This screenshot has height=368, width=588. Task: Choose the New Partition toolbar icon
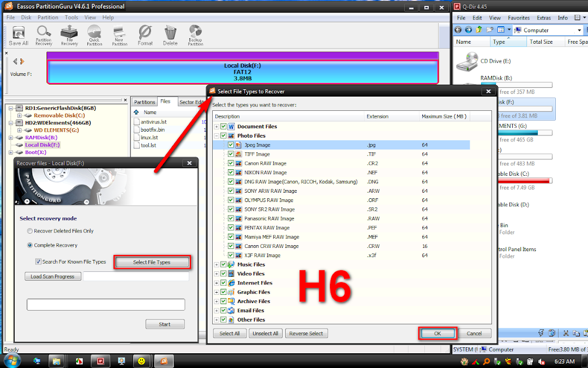pos(119,35)
